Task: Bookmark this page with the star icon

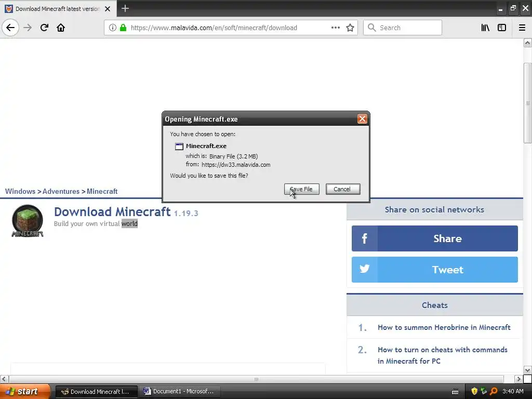Action: 350,28
